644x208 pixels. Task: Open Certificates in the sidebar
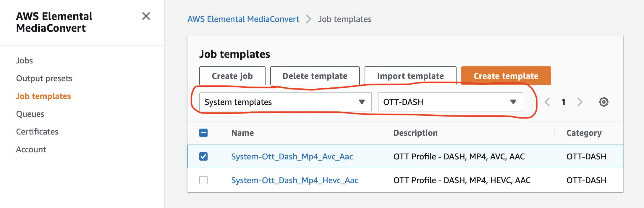pos(37,132)
